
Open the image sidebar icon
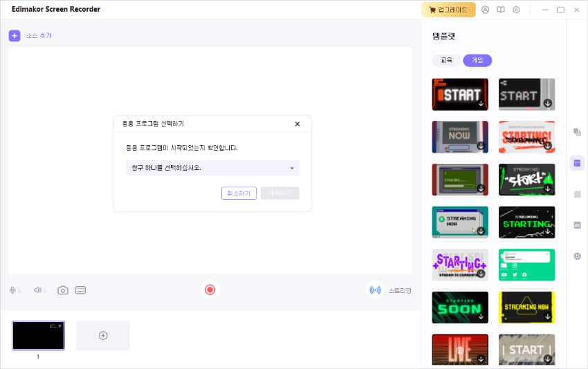[577, 225]
